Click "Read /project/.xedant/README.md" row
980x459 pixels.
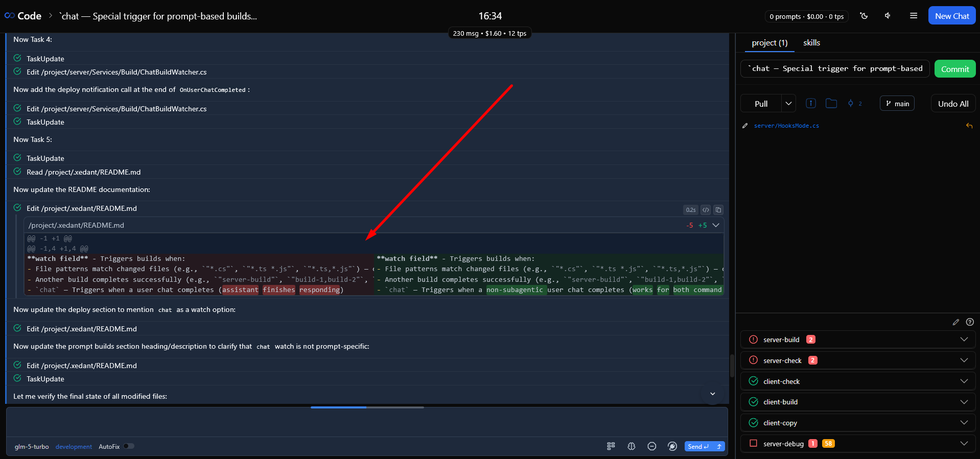click(x=83, y=172)
